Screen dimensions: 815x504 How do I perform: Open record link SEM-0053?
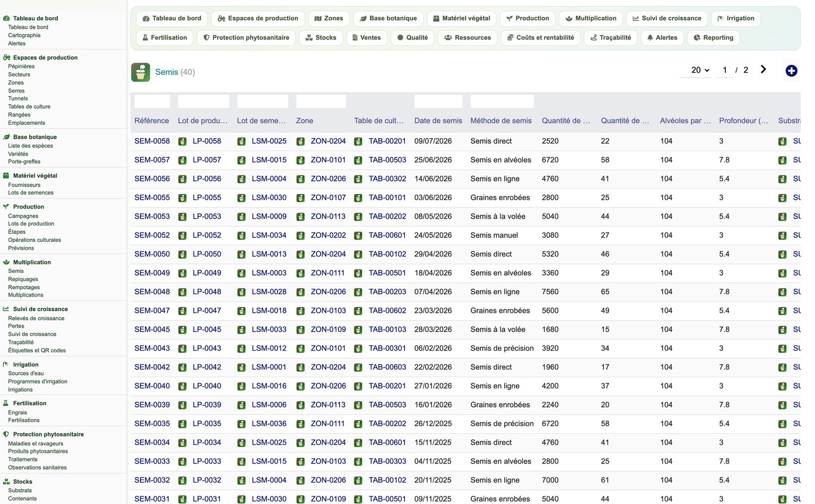152,216
